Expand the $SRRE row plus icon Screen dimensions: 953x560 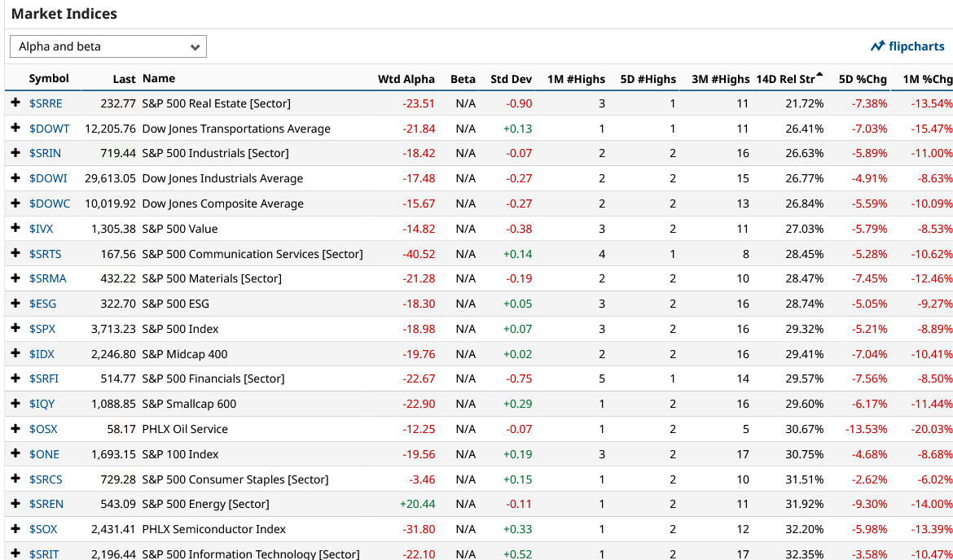point(15,103)
